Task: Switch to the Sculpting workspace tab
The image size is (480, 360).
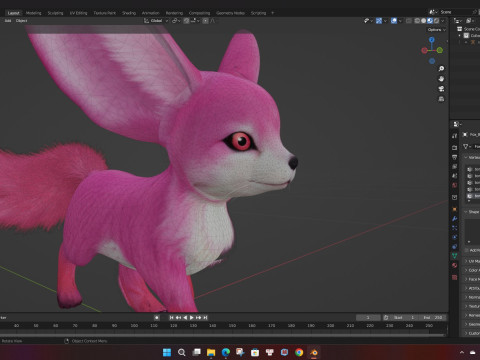Action: coord(55,13)
